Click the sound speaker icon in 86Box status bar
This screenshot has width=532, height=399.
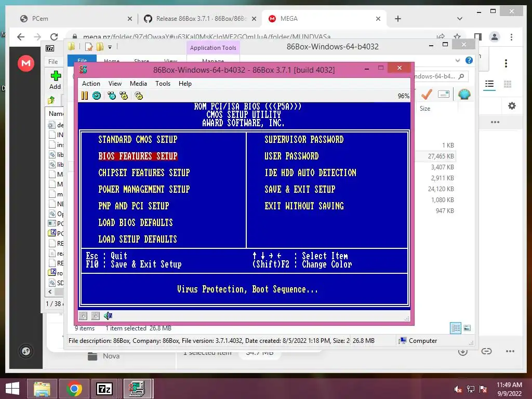click(108, 316)
